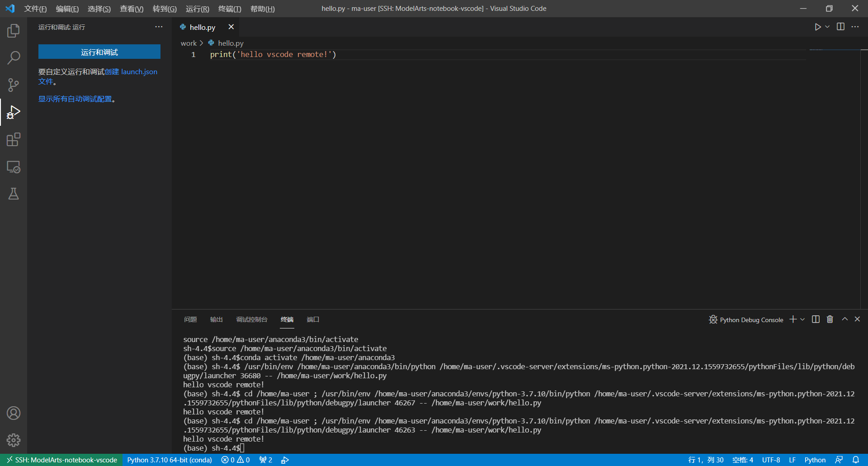Click the SSH ModelArts-notebook-vscode remote indicator
Viewport: 868px width, 466px height.
61,460
